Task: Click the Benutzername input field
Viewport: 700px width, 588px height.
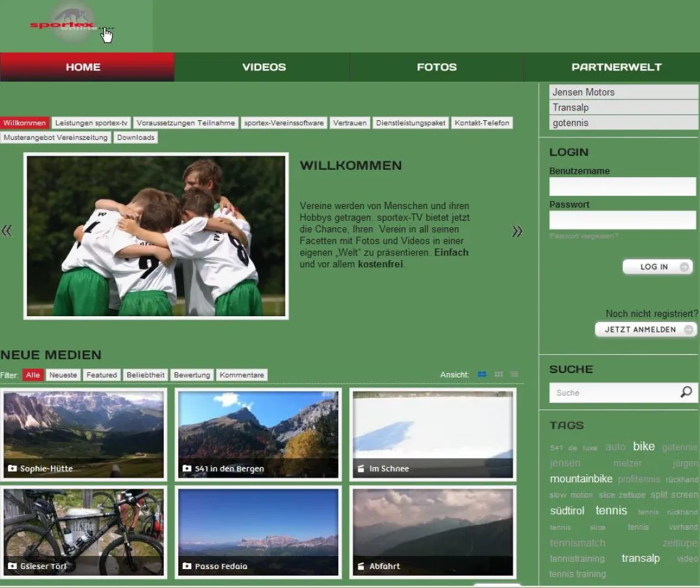Action: (622, 186)
